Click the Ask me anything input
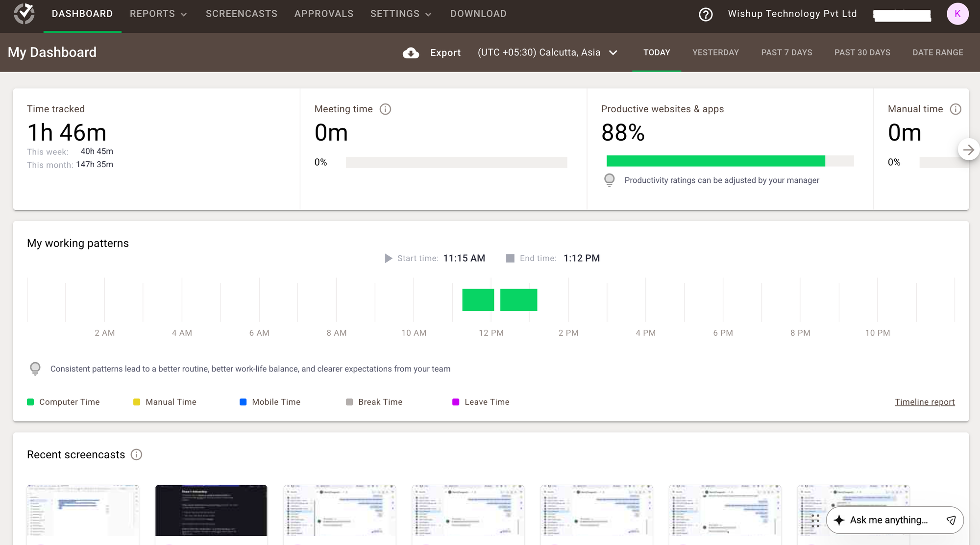This screenshot has width=980, height=545. pos(888,520)
